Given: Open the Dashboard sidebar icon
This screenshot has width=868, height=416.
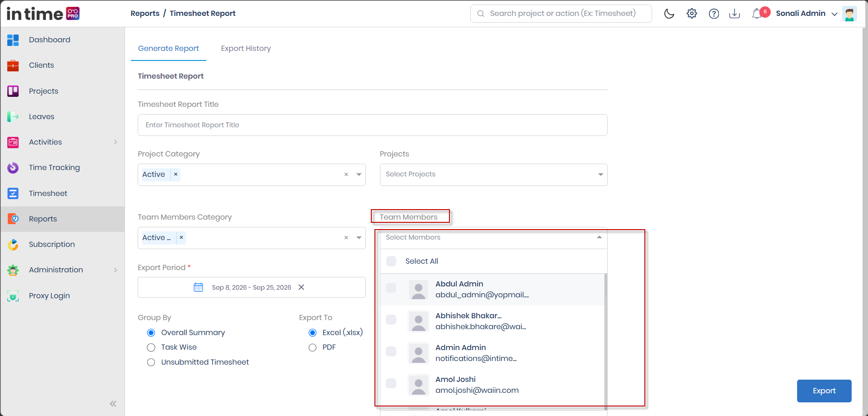Looking at the screenshot, I should tap(13, 40).
